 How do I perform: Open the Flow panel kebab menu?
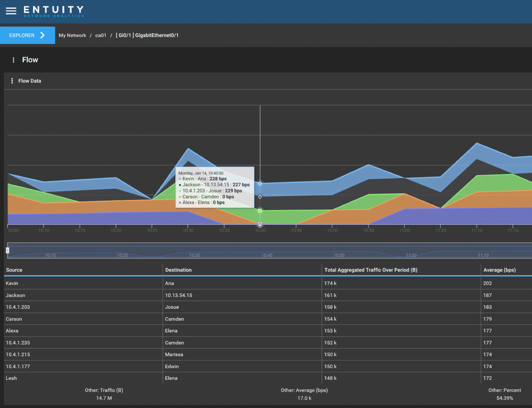click(x=13, y=60)
